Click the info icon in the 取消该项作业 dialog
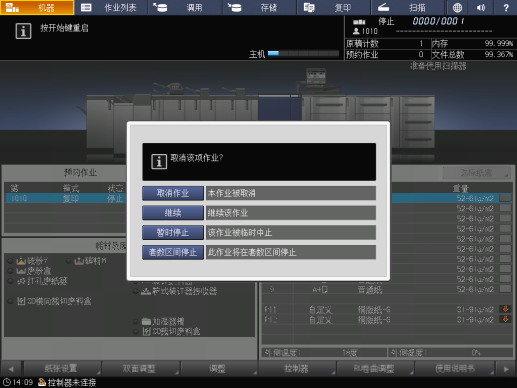The width and height of the screenshot is (517, 388). pyautogui.click(x=159, y=162)
